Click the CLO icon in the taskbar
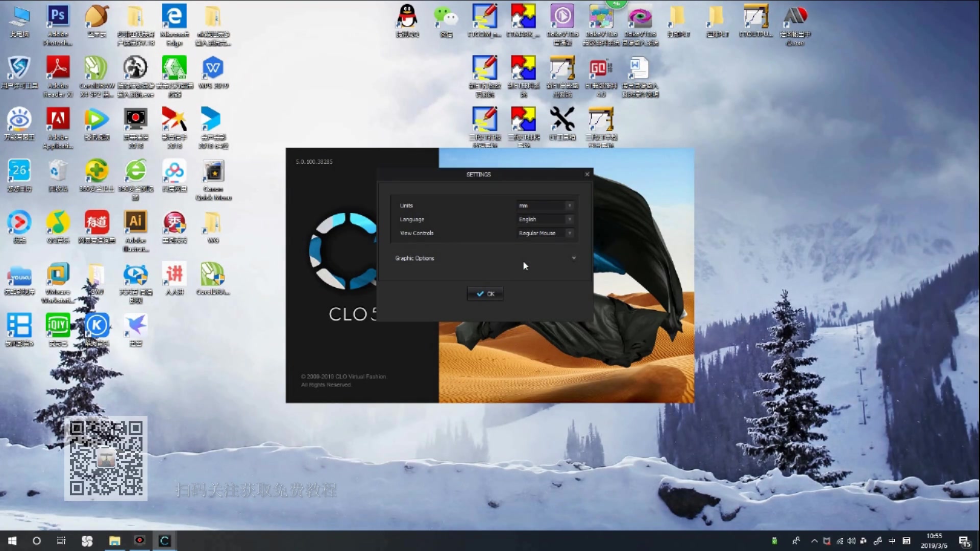The height and width of the screenshot is (551, 980). click(164, 541)
